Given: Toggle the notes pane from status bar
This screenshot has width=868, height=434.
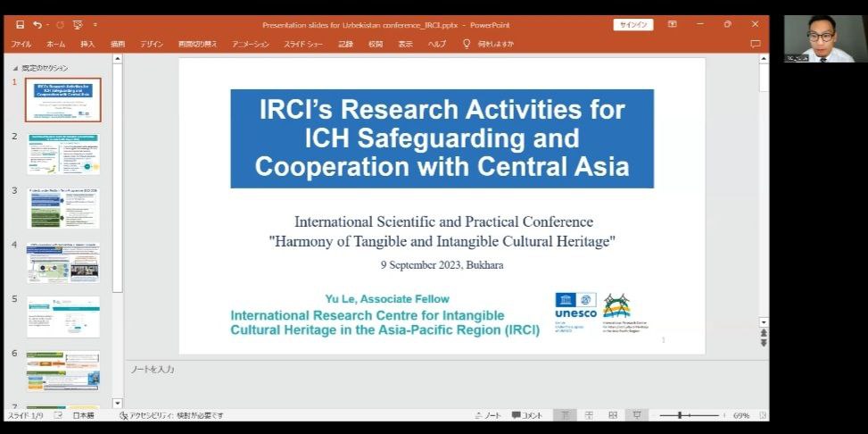Looking at the screenshot, I should [x=488, y=415].
